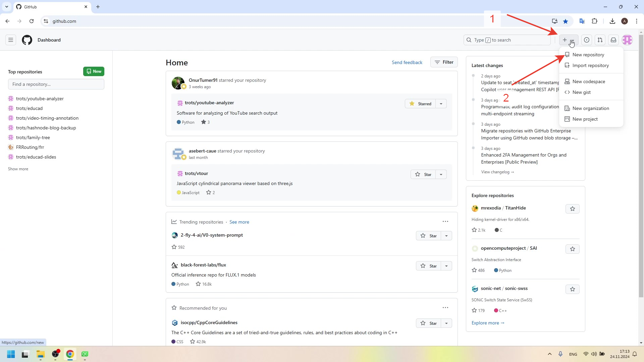
Task: Click See more trending repositories
Action: click(239, 222)
